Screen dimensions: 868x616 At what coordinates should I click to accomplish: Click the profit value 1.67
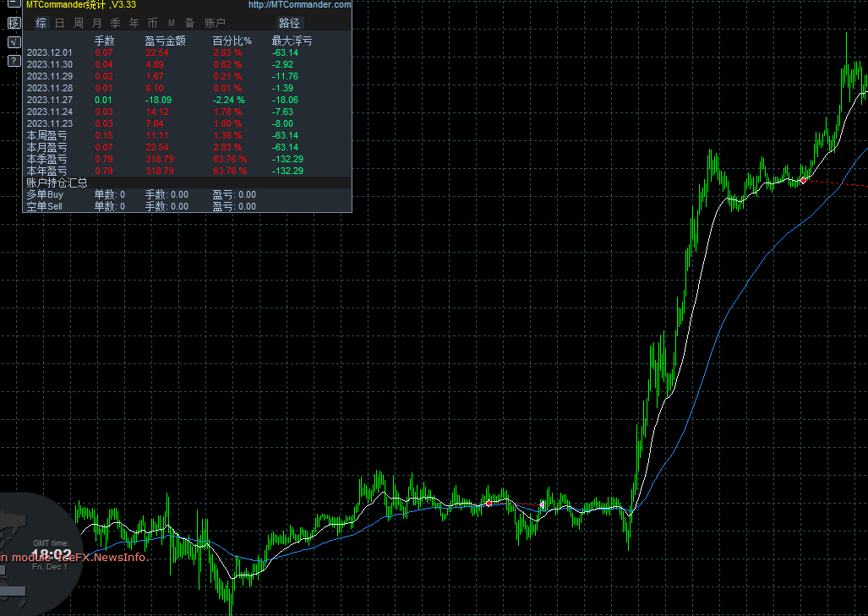pyautogui.click(x=155, y=76)
